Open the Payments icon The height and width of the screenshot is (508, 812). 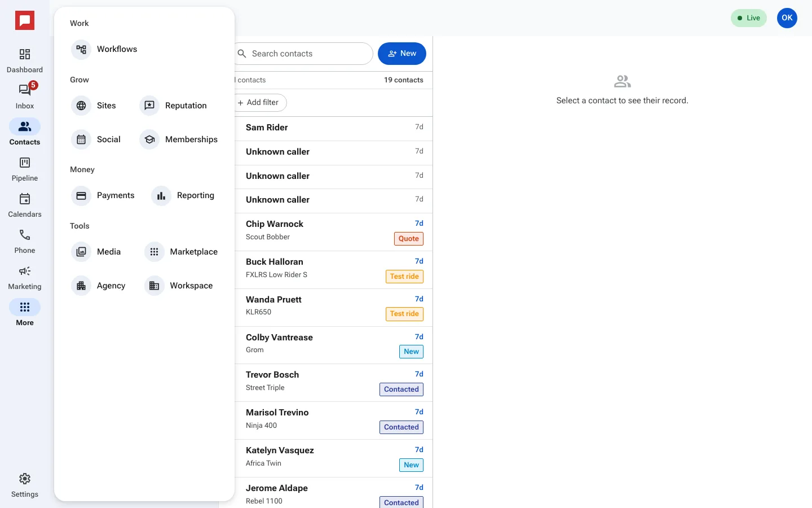click(81, 195)
